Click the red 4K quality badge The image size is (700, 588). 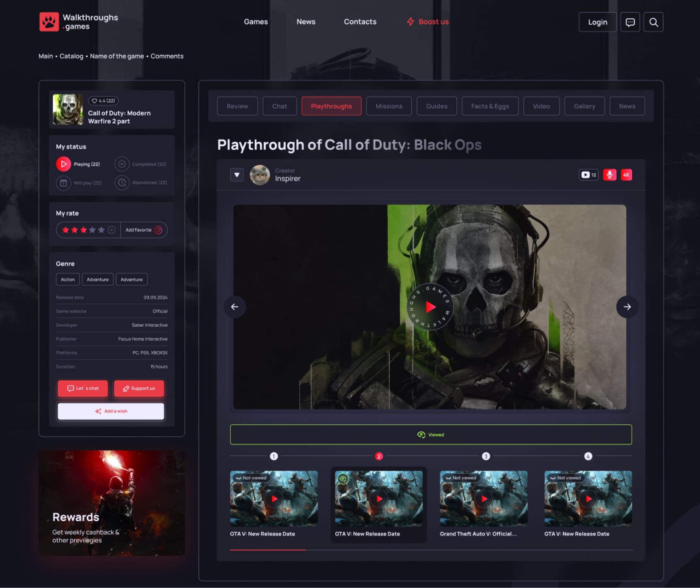[x=626, y=175]
